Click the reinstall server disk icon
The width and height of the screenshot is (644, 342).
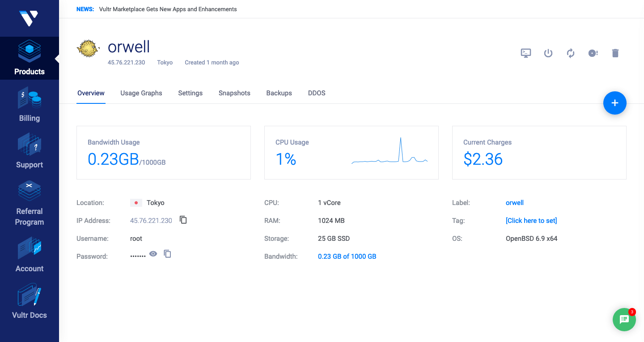[x=593, y=53]
